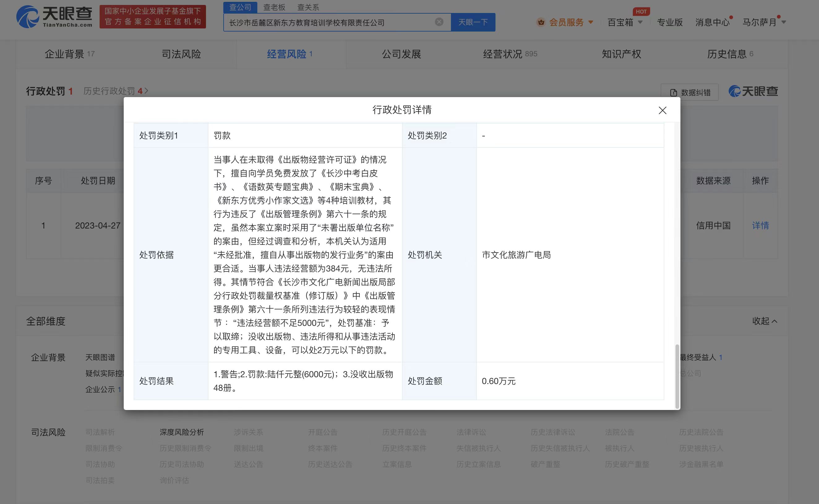Open 企业公示 link
Screen dimensions: 819x504
click(x=103, y=389)
